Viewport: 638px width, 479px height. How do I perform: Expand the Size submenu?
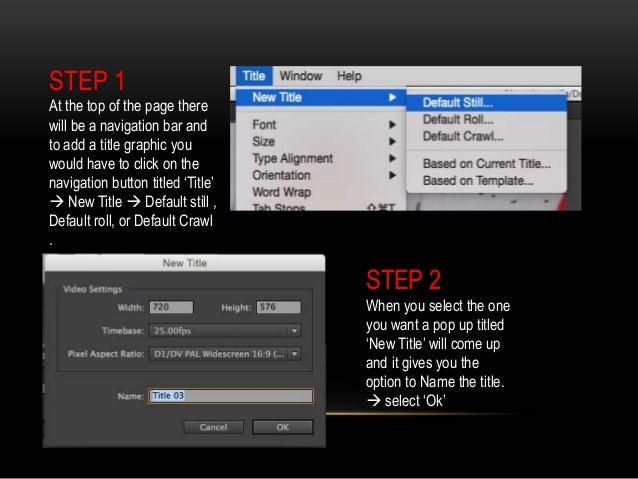pos(321,141)
